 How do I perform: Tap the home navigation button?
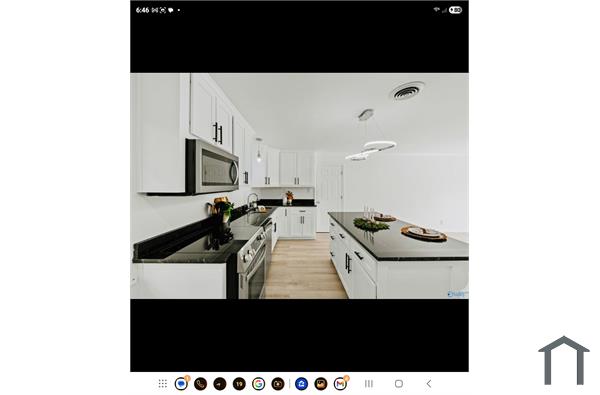click(399, 384)
